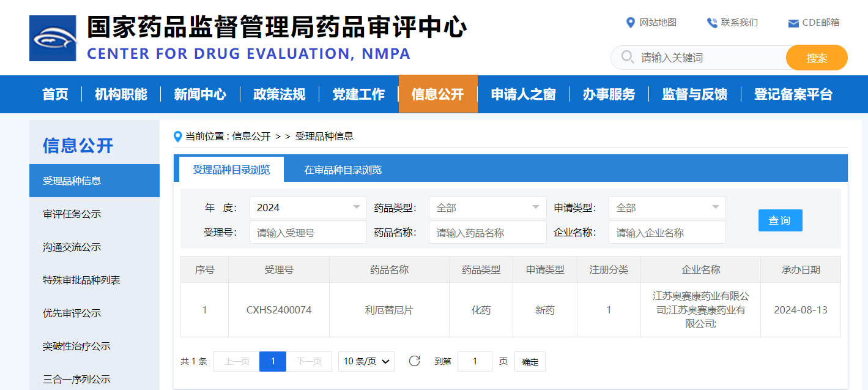Click the 新药 cell
Screen dimensions: 868x390
[545, 310]
